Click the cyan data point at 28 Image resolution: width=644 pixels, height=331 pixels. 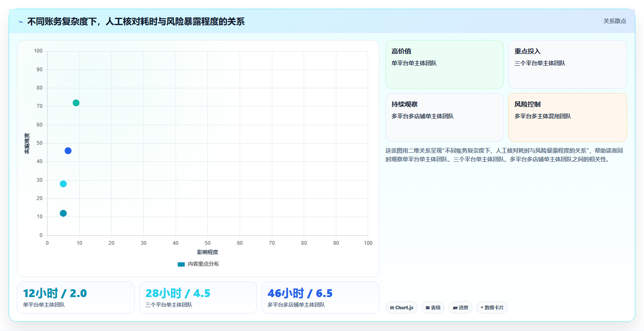tap(63, 184)
